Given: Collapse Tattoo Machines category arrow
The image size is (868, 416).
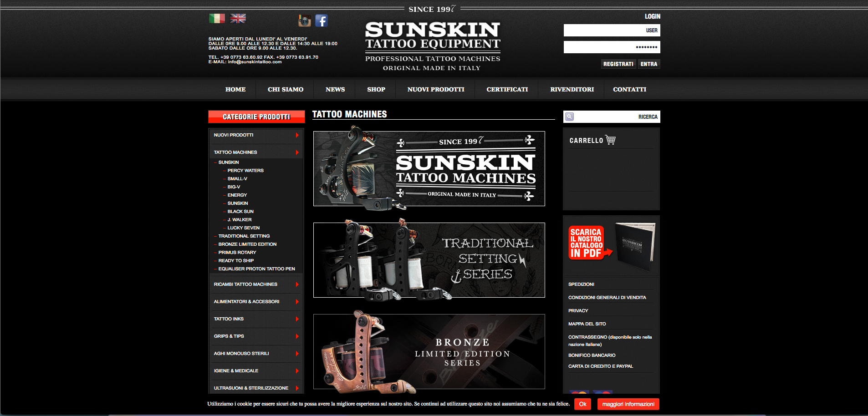Looking at the screenshot, I should coord(297,152).
